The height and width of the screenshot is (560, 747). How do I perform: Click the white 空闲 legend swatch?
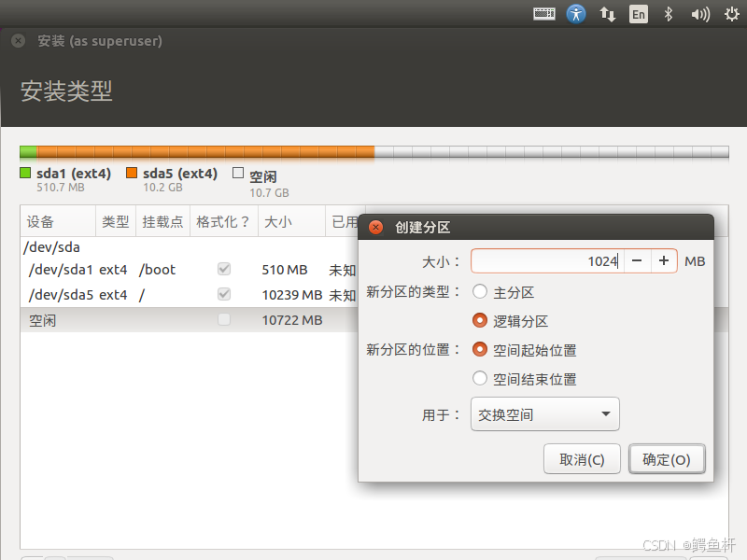tap(238, 173)
